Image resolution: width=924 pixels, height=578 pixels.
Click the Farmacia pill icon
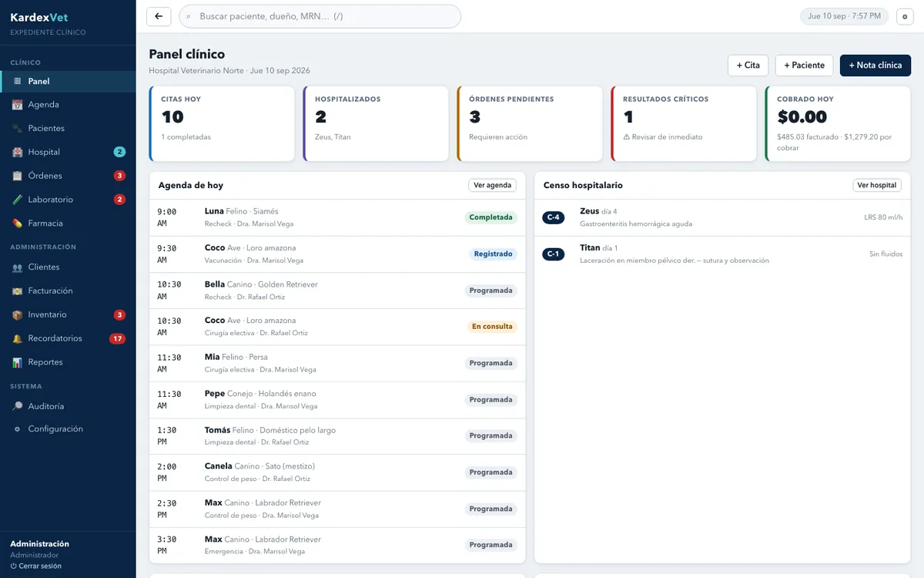pyautogui.click(x=18, y=223)
